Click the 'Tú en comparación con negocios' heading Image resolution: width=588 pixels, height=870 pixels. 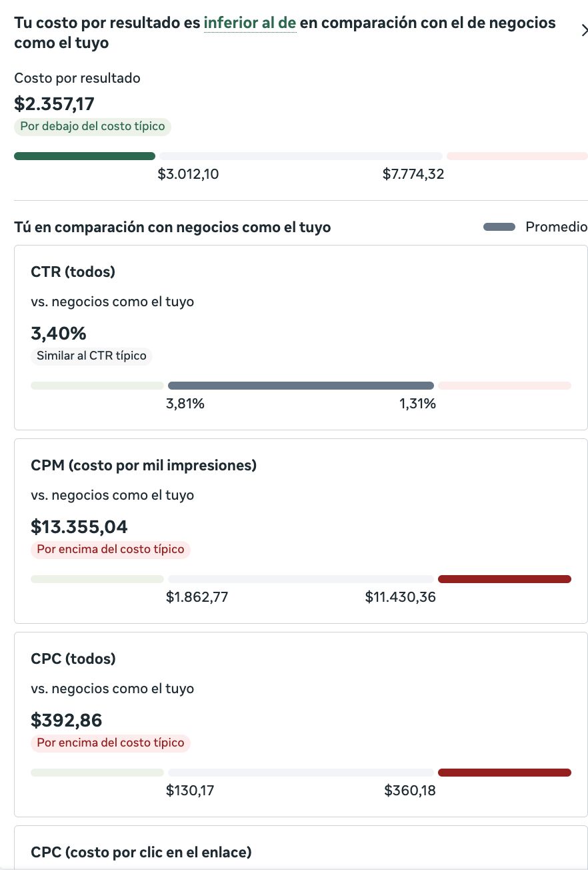pyautogui.click(x=173, y=228)
